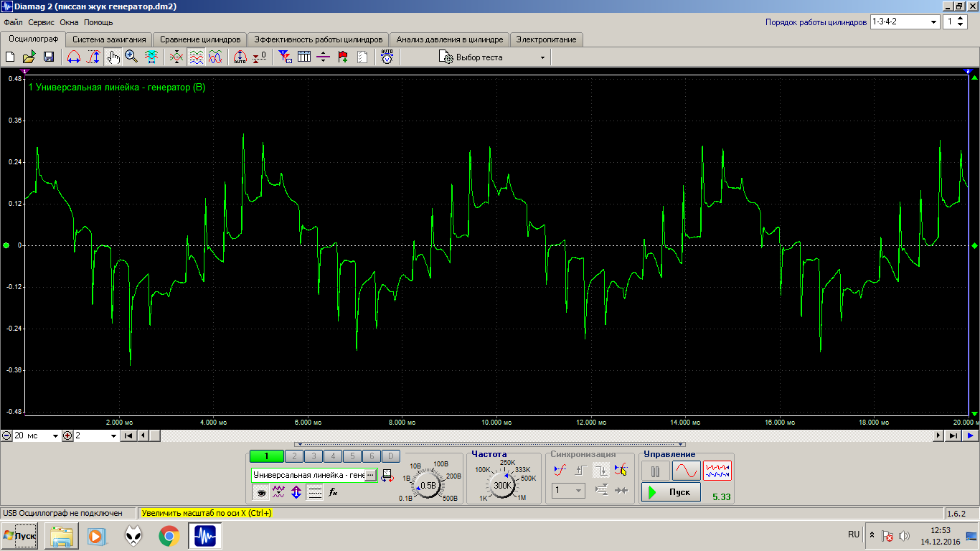The image size is (980, 551).
Task: Toggle the stacked separate waveforms view icon
Action: pyautogui.click(x=196, y=57)
